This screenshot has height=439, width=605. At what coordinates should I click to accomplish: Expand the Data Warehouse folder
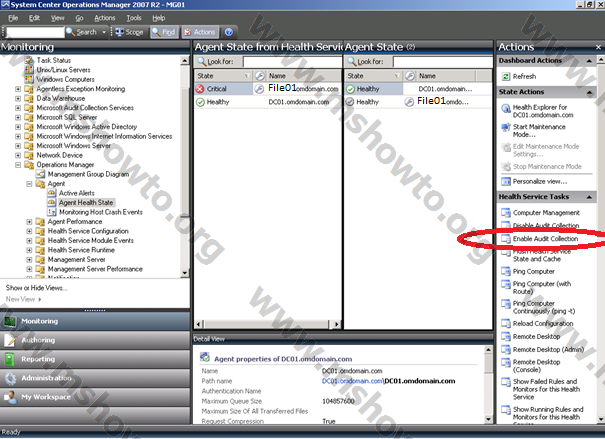click(18, 98)
